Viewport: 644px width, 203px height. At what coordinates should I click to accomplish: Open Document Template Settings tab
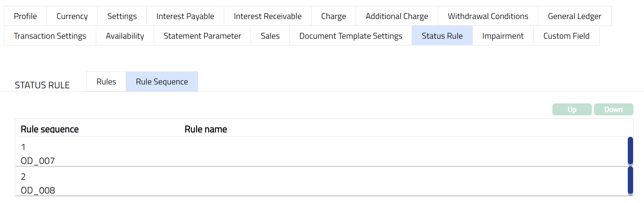350,36
